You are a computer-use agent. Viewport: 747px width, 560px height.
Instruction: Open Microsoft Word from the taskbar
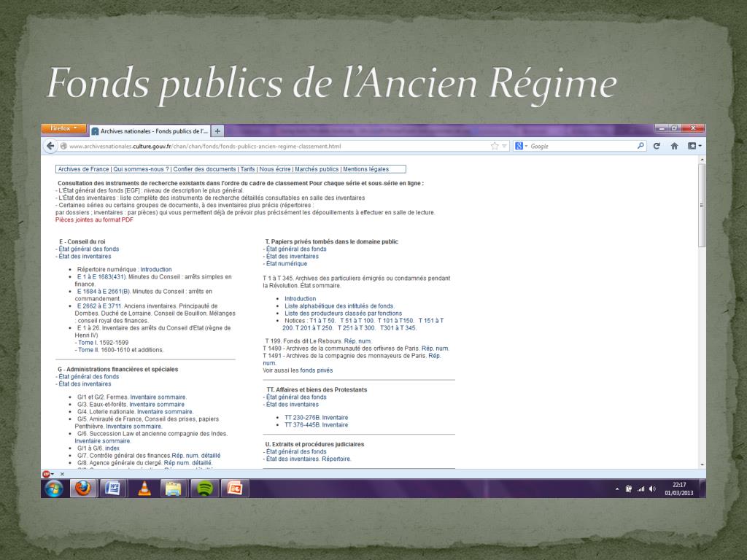point(112,489)
